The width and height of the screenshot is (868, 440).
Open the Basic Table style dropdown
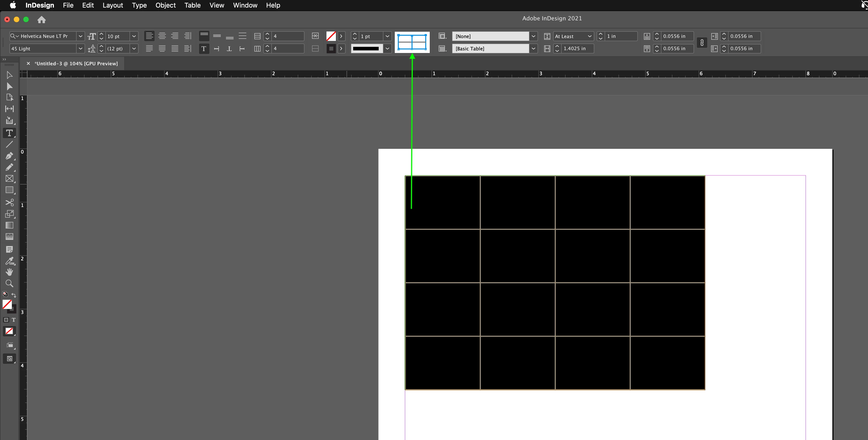point(533,48)
